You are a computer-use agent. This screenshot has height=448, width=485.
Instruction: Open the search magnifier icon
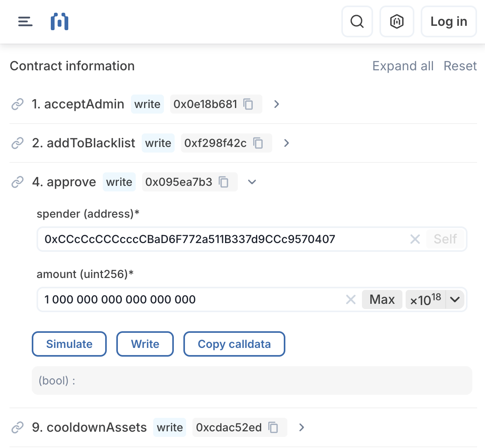pyautogui.click(x=357, y=21)
